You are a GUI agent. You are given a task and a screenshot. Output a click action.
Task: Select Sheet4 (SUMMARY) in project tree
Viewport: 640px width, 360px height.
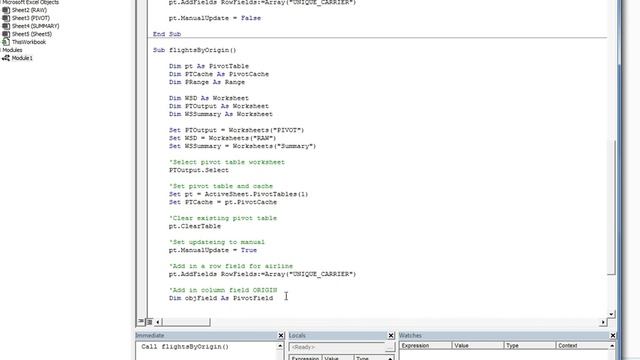[35, 26]
